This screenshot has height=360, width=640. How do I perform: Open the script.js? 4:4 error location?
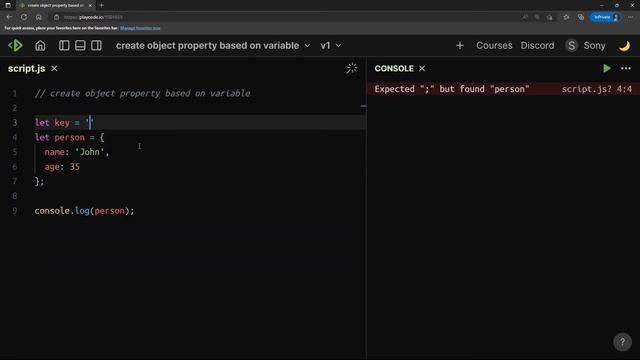(x=596, y=89)
